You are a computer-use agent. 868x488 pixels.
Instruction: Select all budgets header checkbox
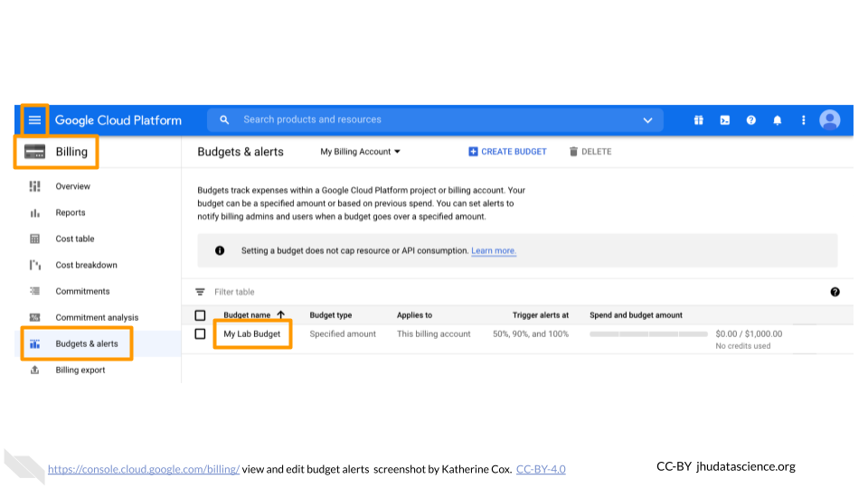(x=200, y=315)
